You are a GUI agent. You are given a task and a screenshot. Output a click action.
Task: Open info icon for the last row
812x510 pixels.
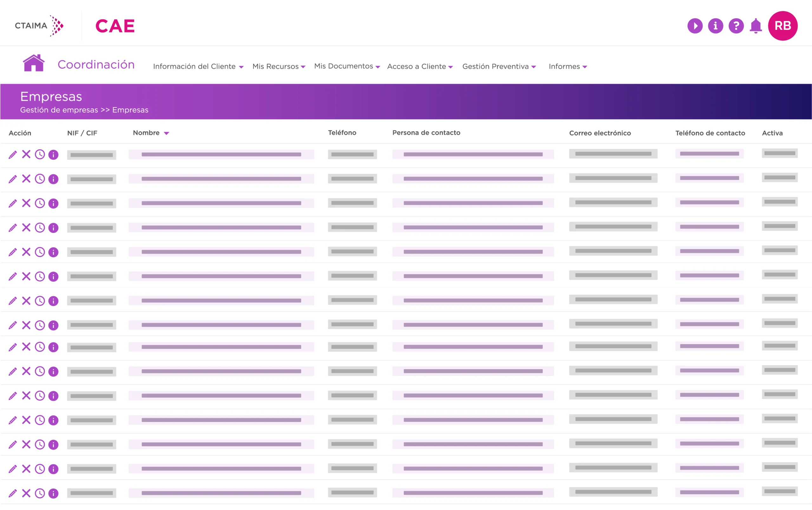pyautogui.click(x=53, y=494)
